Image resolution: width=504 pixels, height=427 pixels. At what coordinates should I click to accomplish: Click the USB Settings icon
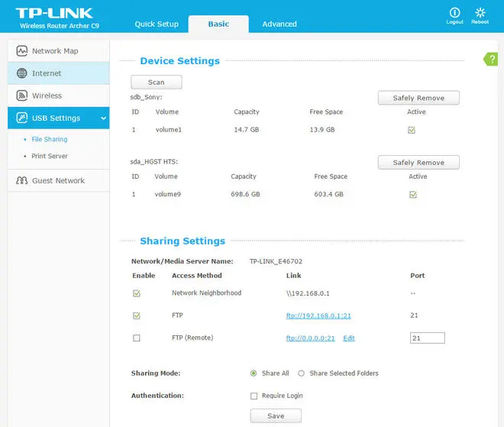pyautogui.click(x=21, y=118)
